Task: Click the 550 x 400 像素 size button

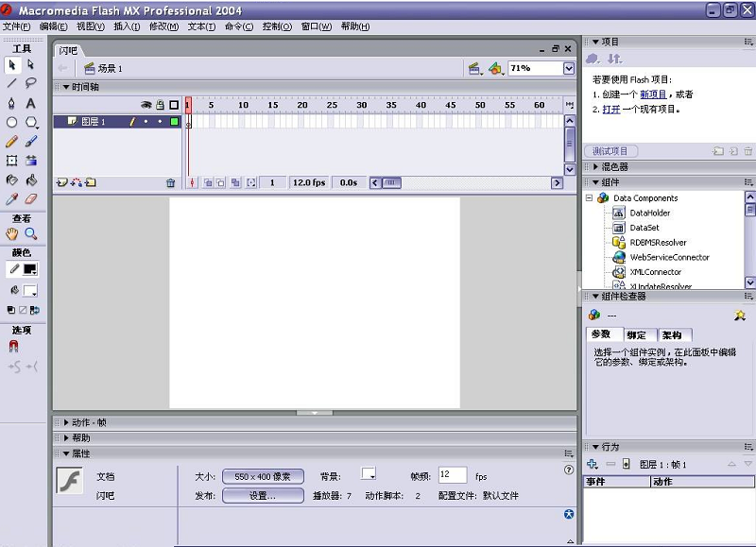Action: pos(263,477)
